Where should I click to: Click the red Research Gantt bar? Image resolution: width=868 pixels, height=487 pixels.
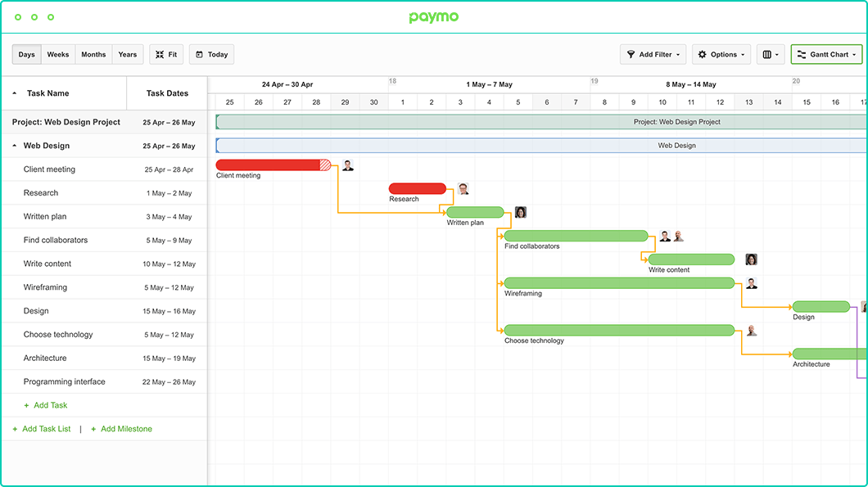(418, 189)
